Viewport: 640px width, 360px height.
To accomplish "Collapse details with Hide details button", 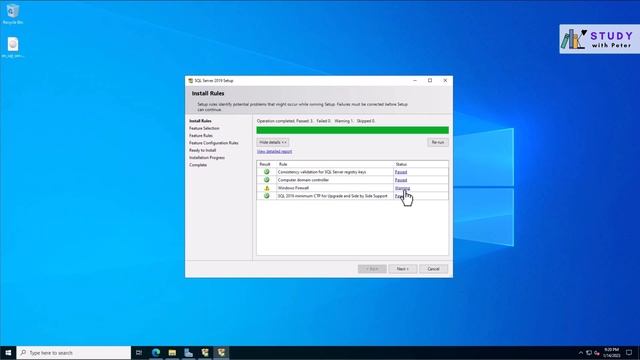I will (273, 142).
